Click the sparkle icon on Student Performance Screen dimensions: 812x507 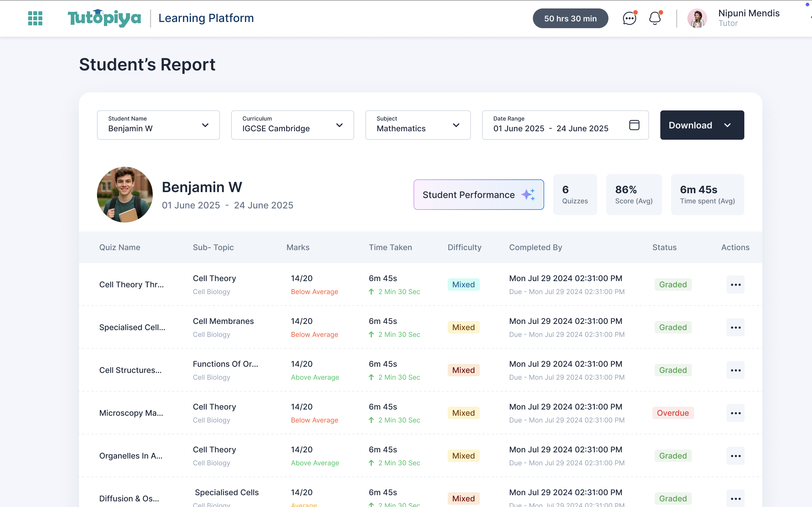tap(529, 194)
